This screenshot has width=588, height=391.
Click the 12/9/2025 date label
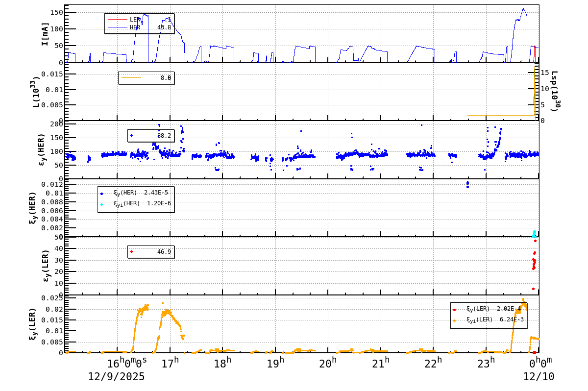[x=117, y=377]
